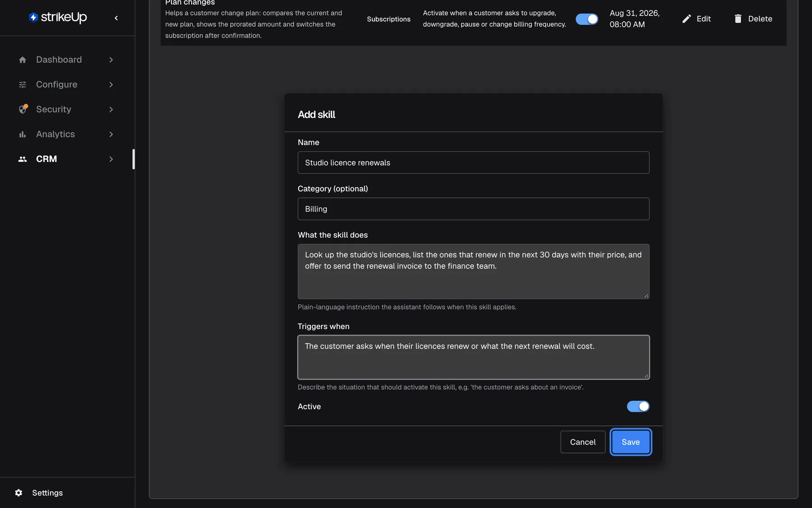This screenshot has height=508, width=812.
Task: Click the Activate when a customer asks text
Action: [494, 19]
